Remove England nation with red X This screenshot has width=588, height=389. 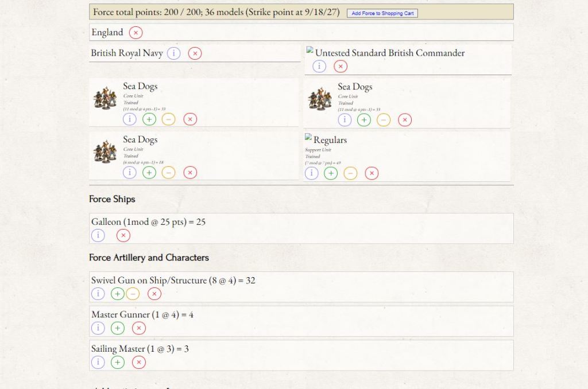click(x=136, y=33)
